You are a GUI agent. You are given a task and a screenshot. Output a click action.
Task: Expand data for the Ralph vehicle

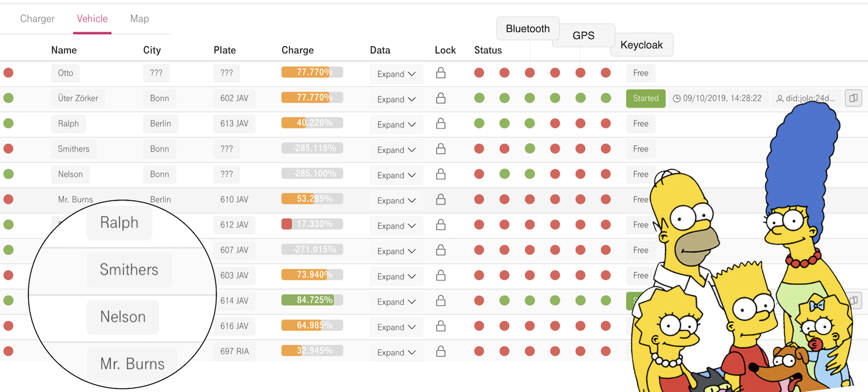tap(396, 124)
